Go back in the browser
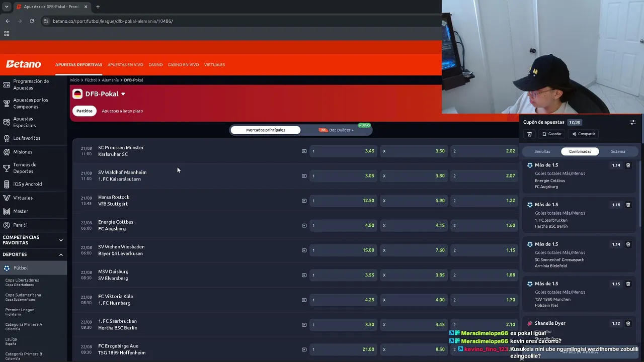644x362 pixels. coord(8,21)
